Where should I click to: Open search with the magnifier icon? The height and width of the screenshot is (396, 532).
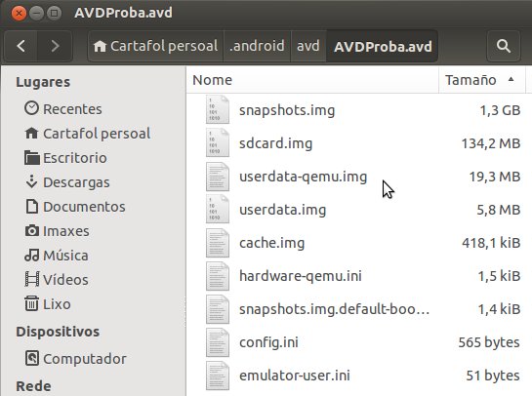pos(503,46)
